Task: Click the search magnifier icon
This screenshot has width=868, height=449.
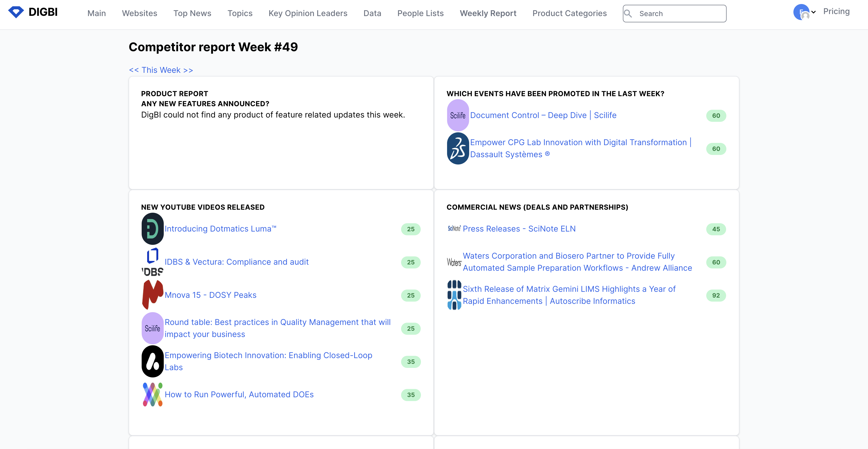Action: (x=628, y=14)
